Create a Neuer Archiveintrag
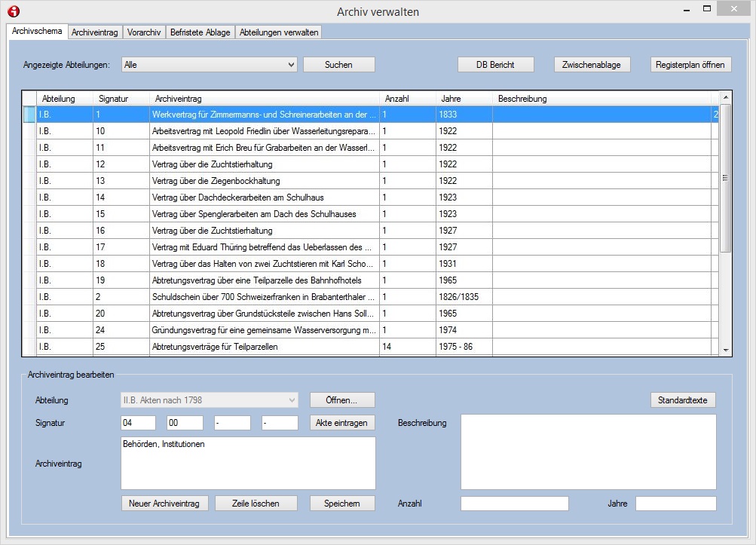Screen dimensions: 756x545 click(164, 504)
